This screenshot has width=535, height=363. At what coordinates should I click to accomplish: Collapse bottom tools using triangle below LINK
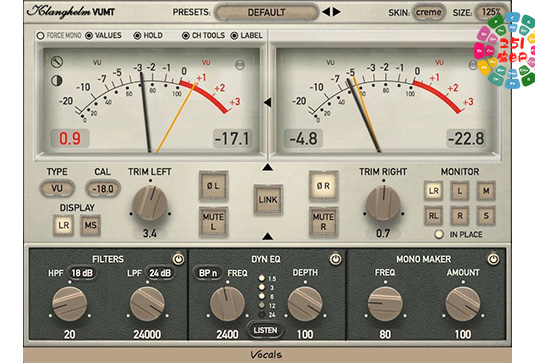pos(268,236)
